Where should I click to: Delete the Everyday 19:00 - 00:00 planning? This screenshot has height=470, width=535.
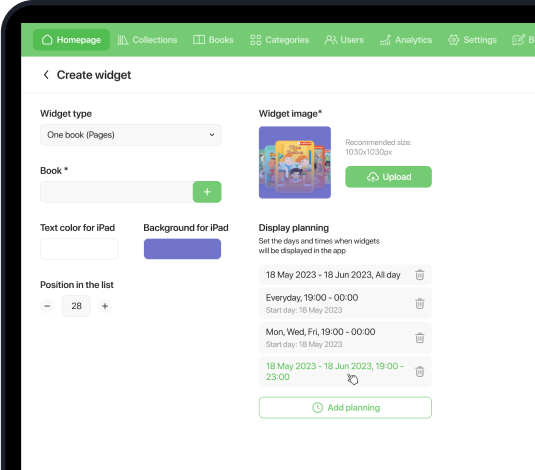420,303
